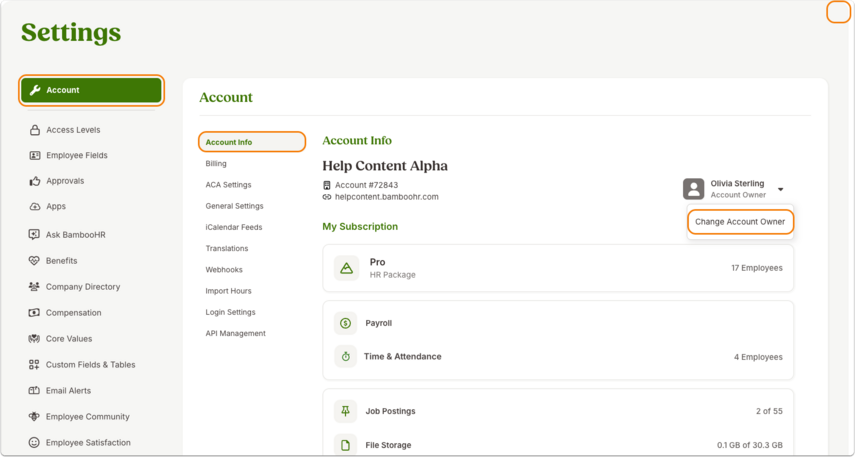This screenshot has height=457, width=855.
Task: Open ACA Settings
Action: click(228, 185)
